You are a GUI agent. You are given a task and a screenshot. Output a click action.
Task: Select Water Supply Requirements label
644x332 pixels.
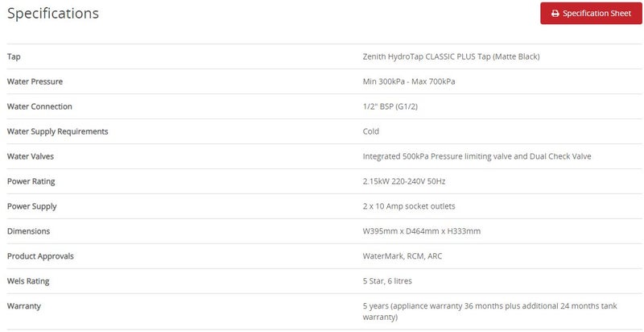57,131
